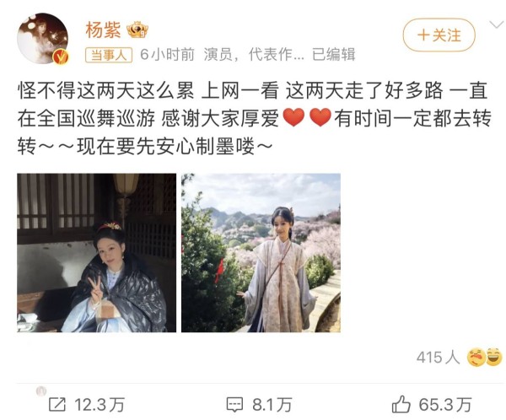Viewport: 506px width, 420px height.
Task: Click the gold crown membership badge
Action: coord(137,30)
